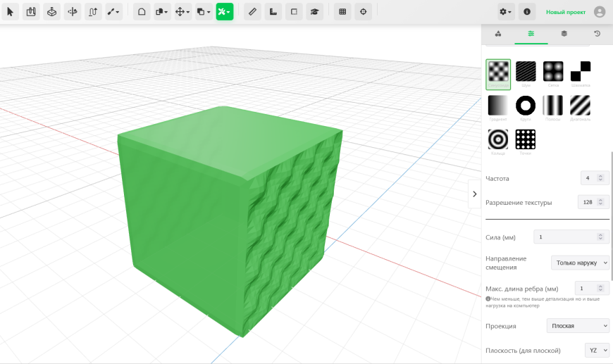Open the graduation cap tutorial icon
Viewport: 613px width, 364px height.
[314, 12]
